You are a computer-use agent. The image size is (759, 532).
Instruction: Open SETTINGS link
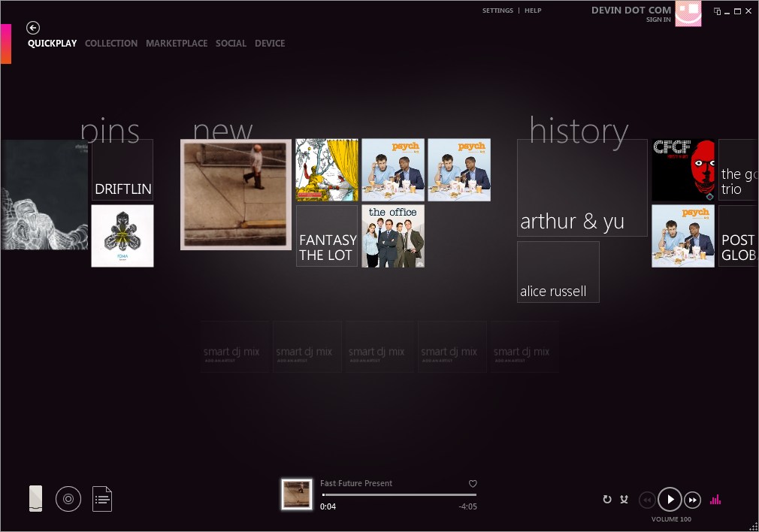[x=497, y=11]
